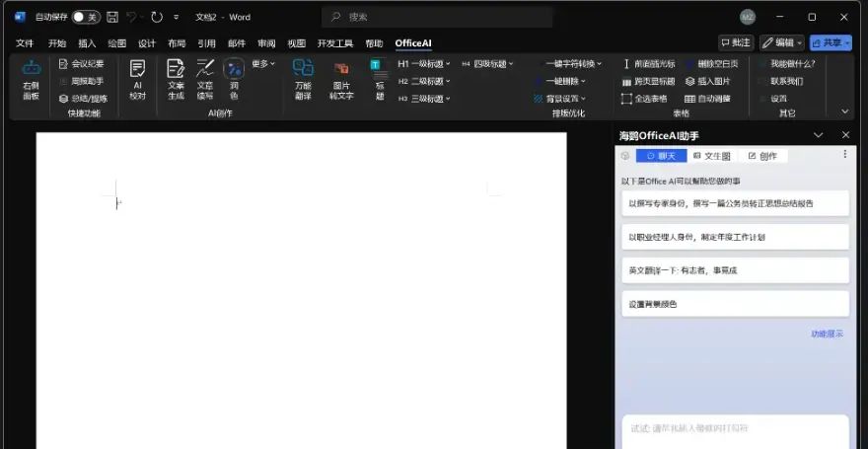Follow the 功能展示 link
Screen dimensions: 868x449
[827, 334]
